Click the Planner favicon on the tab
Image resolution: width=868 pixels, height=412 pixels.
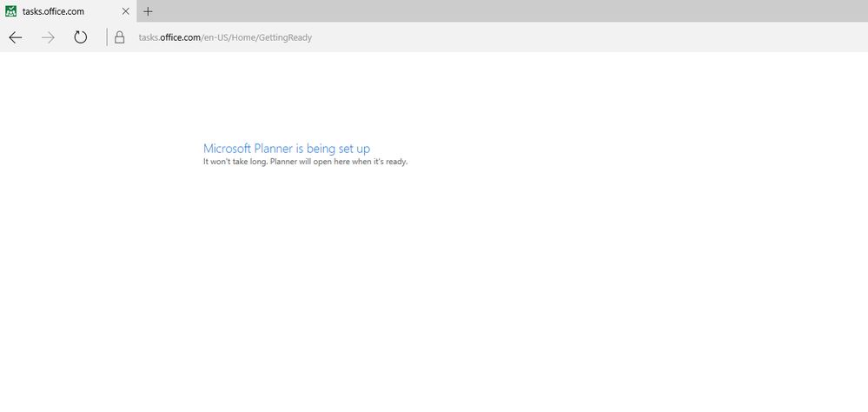pyautogui.click(x=10, y=11)
